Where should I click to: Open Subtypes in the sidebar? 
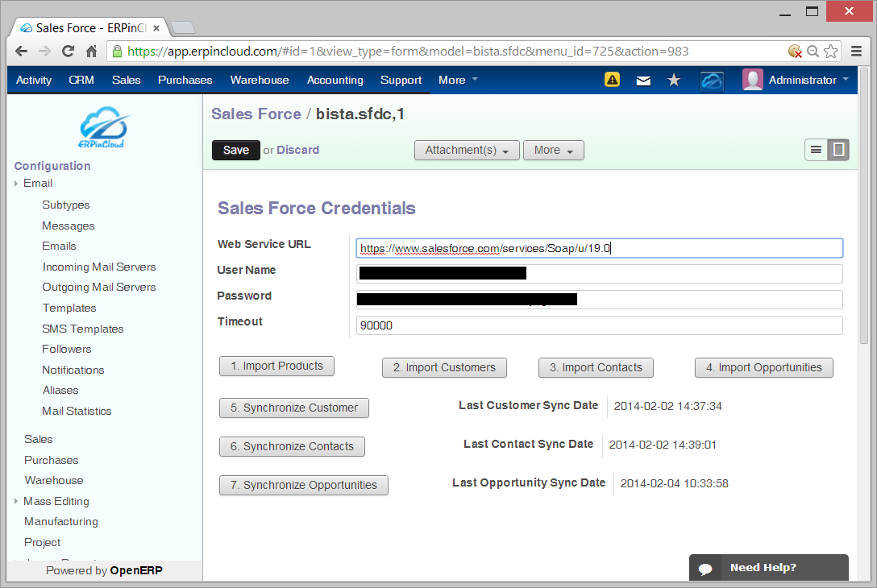[65, 205]
